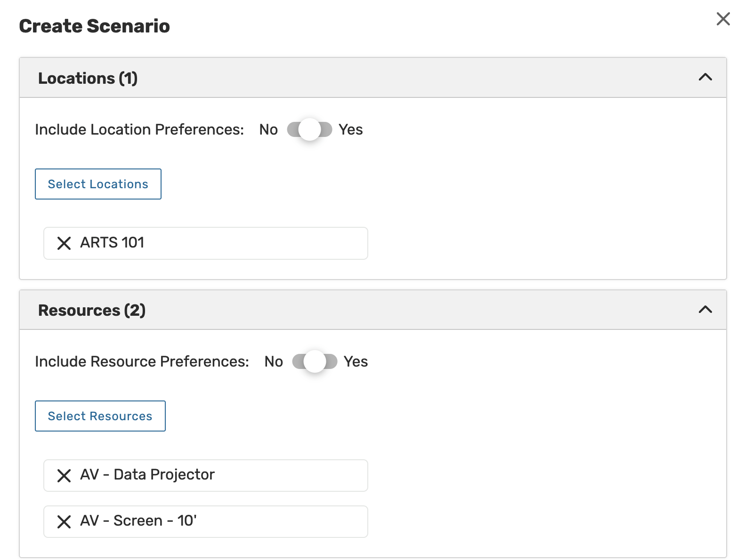Image resolution: width=745 pixels, height=560 pixels.
Task: Open the Select Resources picker
Action: click(100, 416)
